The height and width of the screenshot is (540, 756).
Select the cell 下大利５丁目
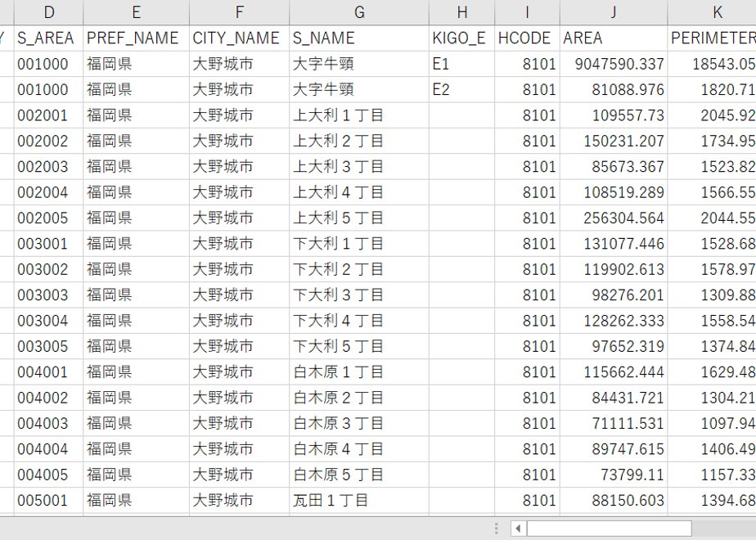click(x=359, y=346)
